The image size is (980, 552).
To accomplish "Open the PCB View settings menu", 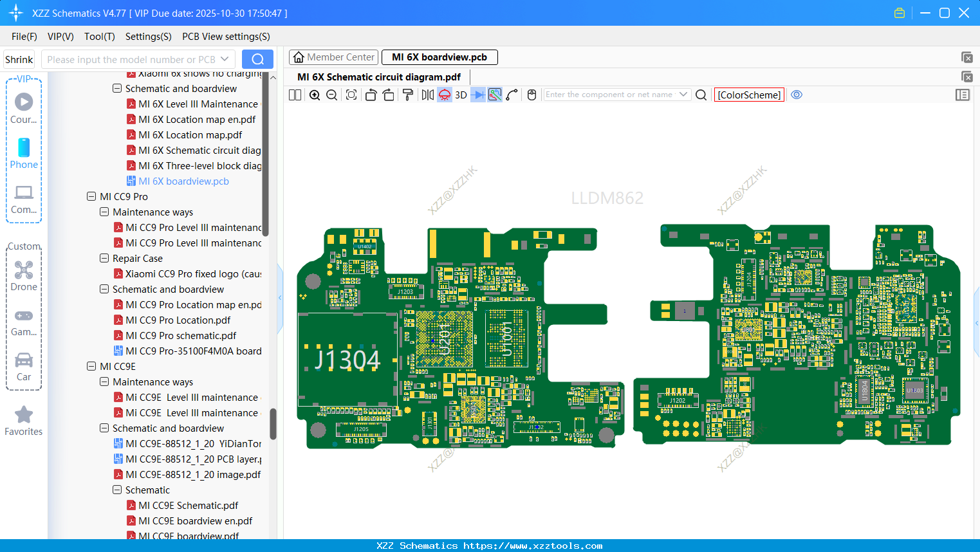I will [x=226, y=37].
